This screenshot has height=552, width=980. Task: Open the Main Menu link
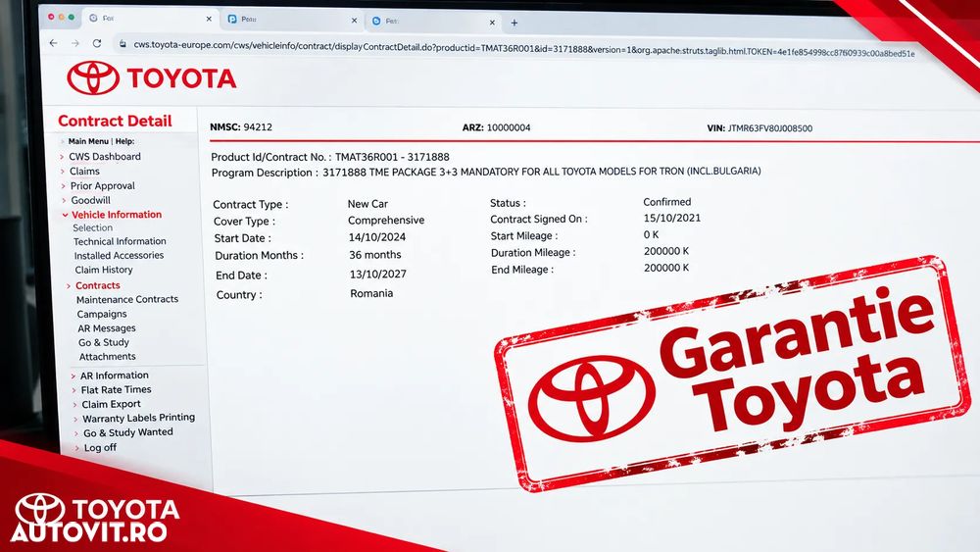click(x=88, y=141)
